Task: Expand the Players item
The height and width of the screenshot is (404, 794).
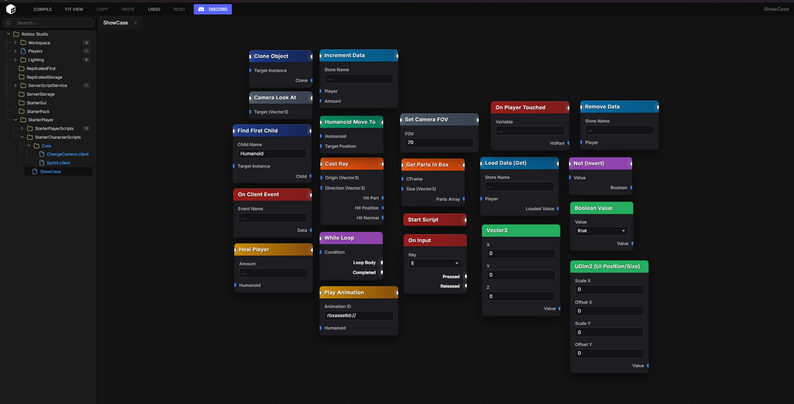Action: pyautogui.click(x=15, y=51)
